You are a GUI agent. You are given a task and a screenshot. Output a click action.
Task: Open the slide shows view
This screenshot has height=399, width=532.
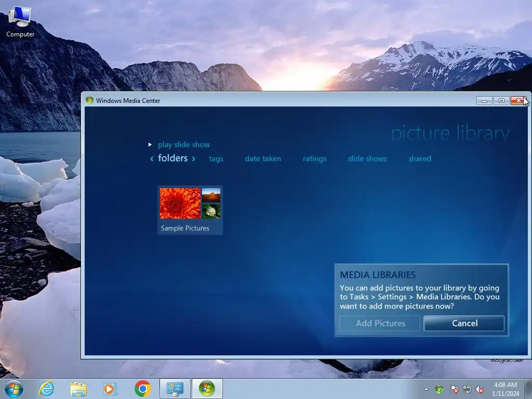pyautogui.click(x=367, y=158)
